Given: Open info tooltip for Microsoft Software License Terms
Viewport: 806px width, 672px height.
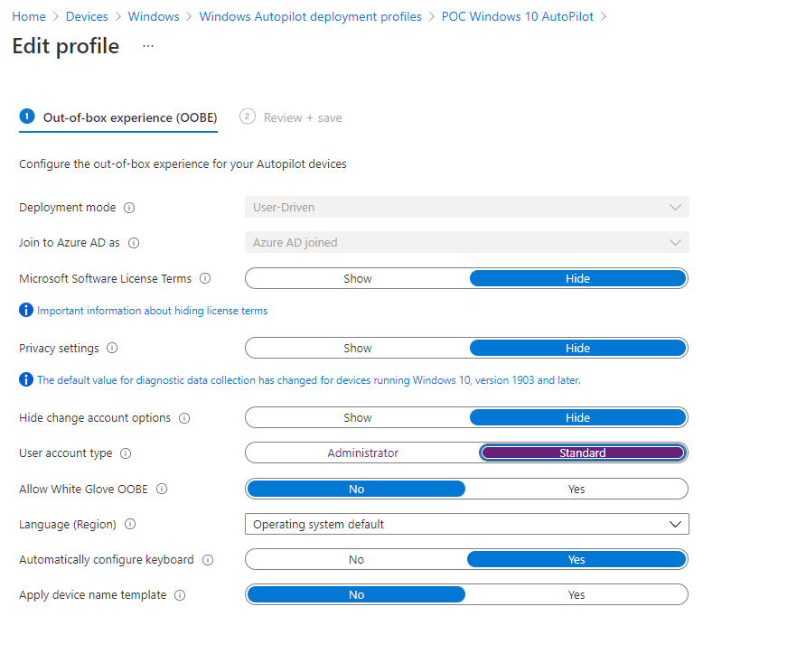Looking at the screenshot, I should 205,278.
